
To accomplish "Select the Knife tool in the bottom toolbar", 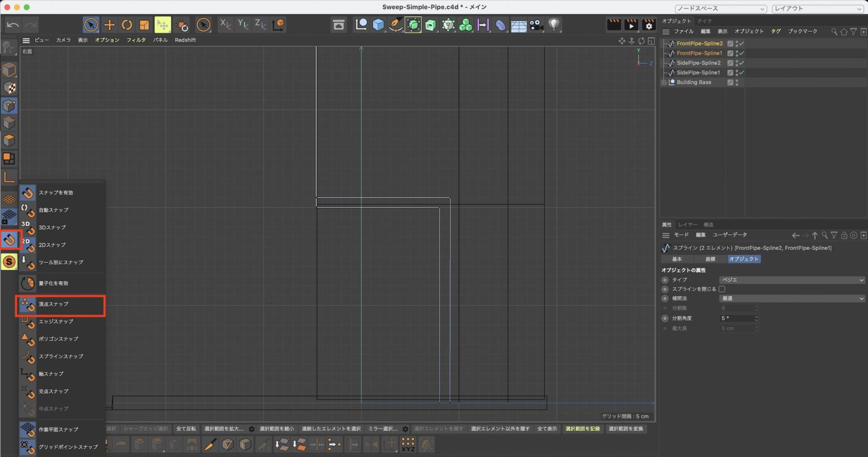I will 210,444.
